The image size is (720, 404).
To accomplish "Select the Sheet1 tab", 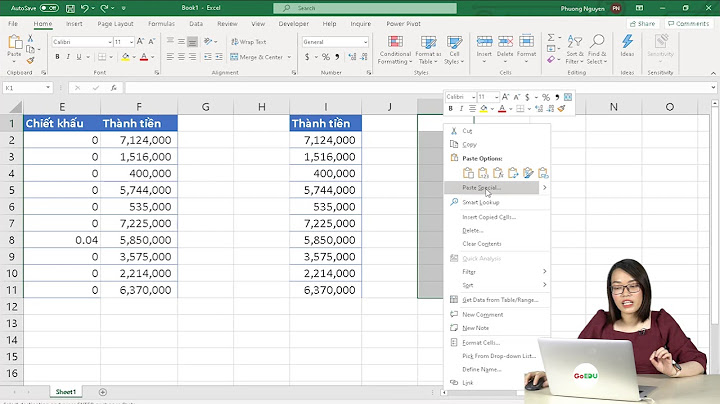I will pyautogui.click(x=66, y=392).
